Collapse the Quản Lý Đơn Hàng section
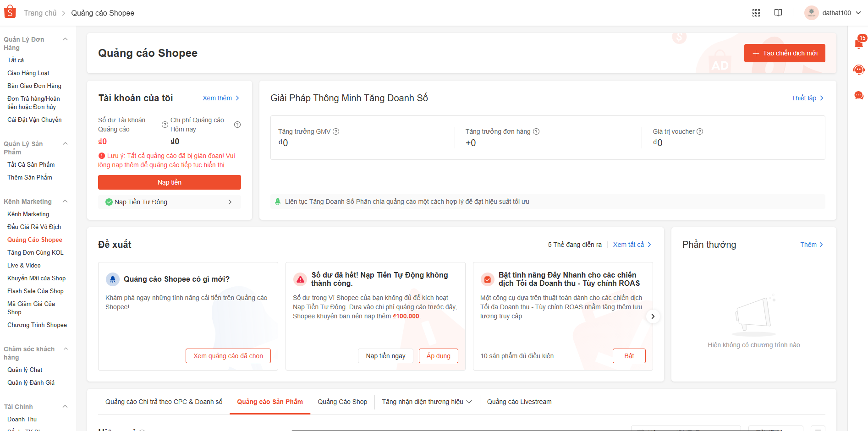This screenshot has width=868, height=431. tap(65, 39)
